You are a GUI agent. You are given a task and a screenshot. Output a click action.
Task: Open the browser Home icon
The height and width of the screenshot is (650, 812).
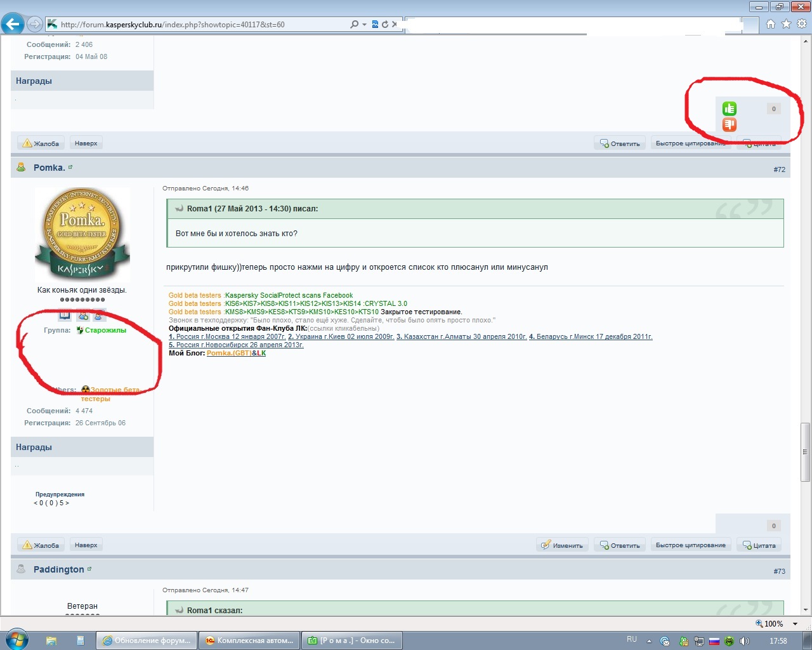tap(770, 24)
